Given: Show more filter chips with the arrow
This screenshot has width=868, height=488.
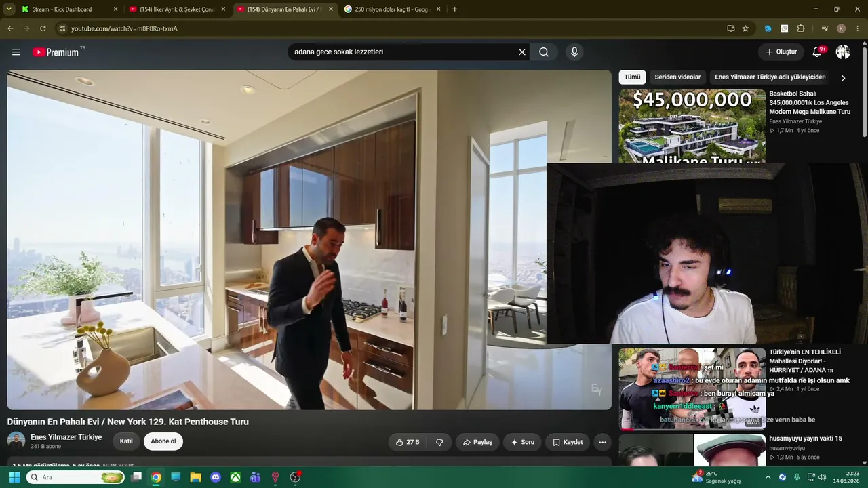Looking at the screenshot, I should 843,78.
